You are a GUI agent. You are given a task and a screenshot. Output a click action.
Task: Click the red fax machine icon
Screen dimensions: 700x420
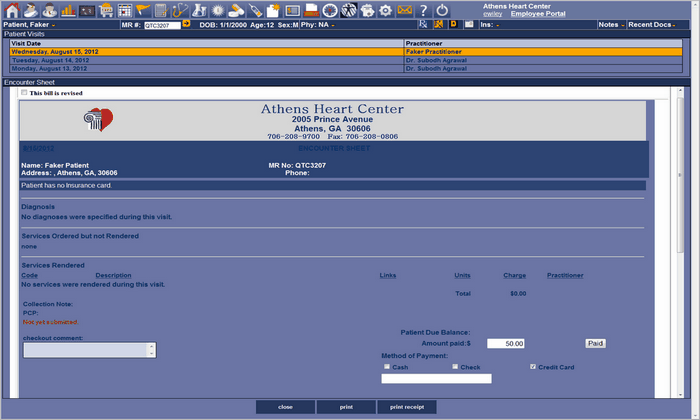click(x=311, y=10)
